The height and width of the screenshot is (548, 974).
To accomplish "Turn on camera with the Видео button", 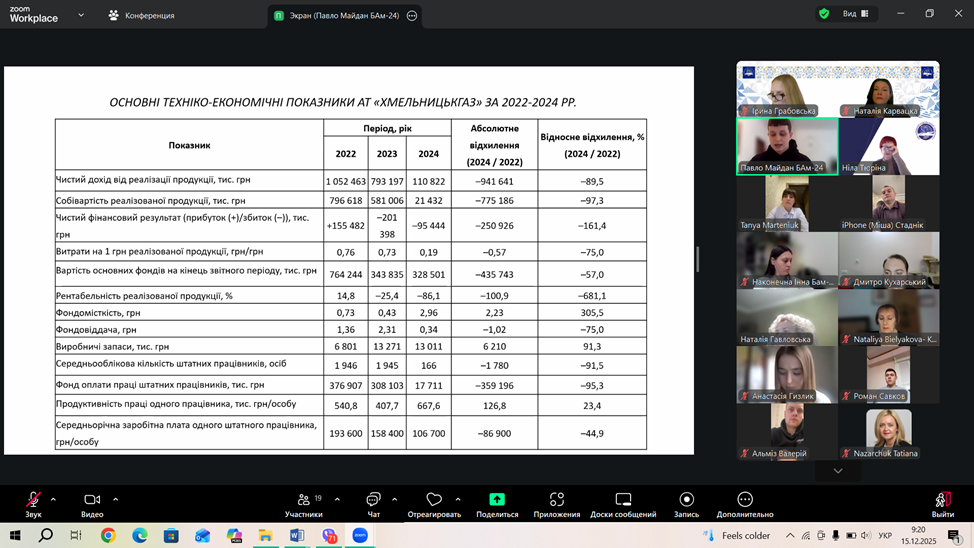I will pyautogui.click(x=92, y=500).
